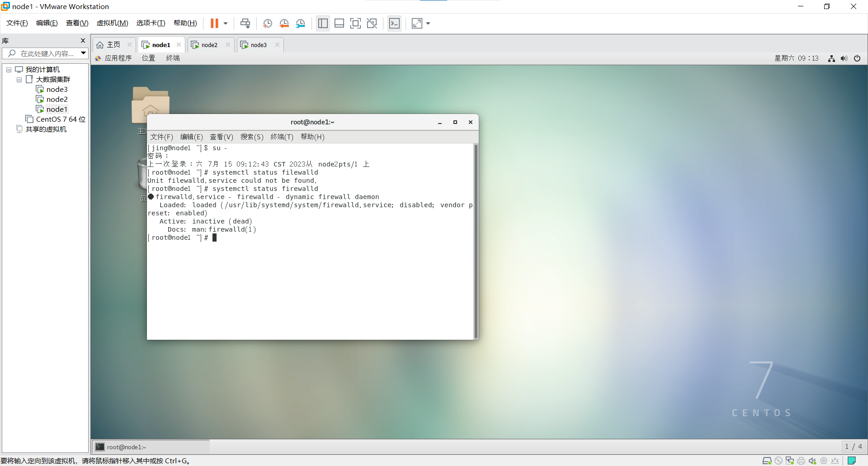Close the node1 tab
Image resolution: width=868 pixels, height=466 pixels.
click(179, 44)
